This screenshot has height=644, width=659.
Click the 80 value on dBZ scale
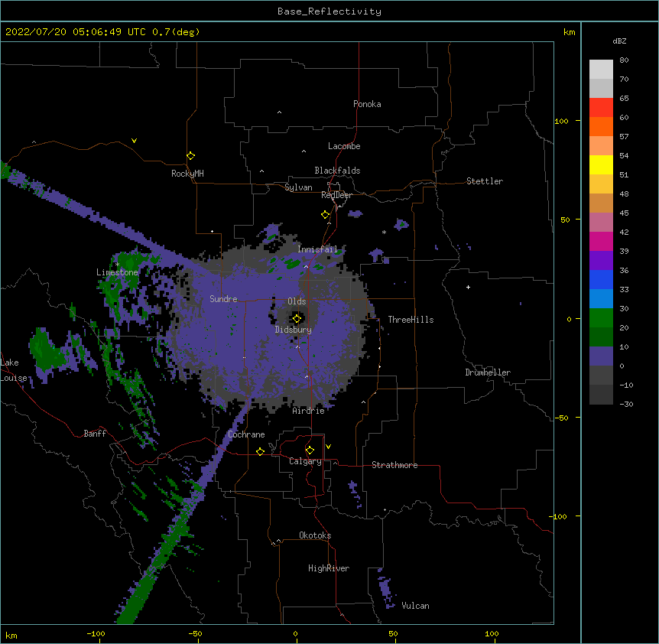point(624,60)
